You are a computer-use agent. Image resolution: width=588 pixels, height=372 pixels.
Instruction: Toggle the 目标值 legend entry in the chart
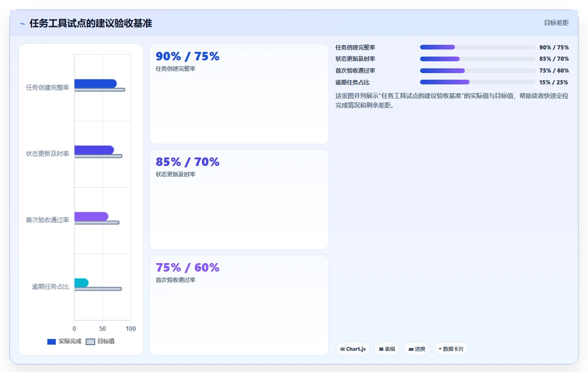click(100, 341)
